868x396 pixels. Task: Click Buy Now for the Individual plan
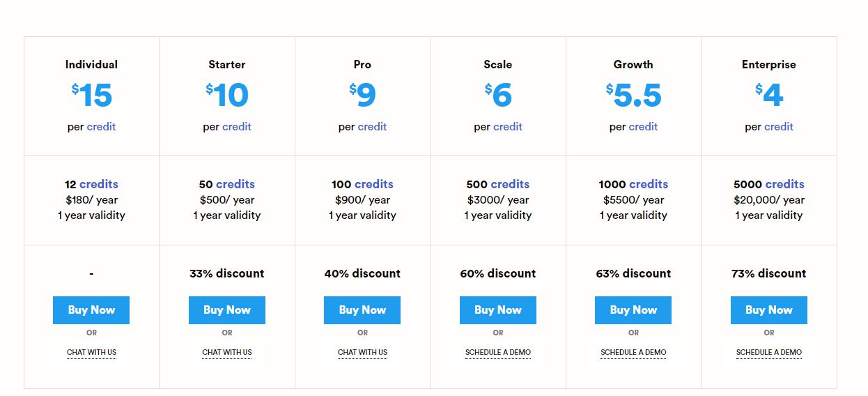coord(91,310)
